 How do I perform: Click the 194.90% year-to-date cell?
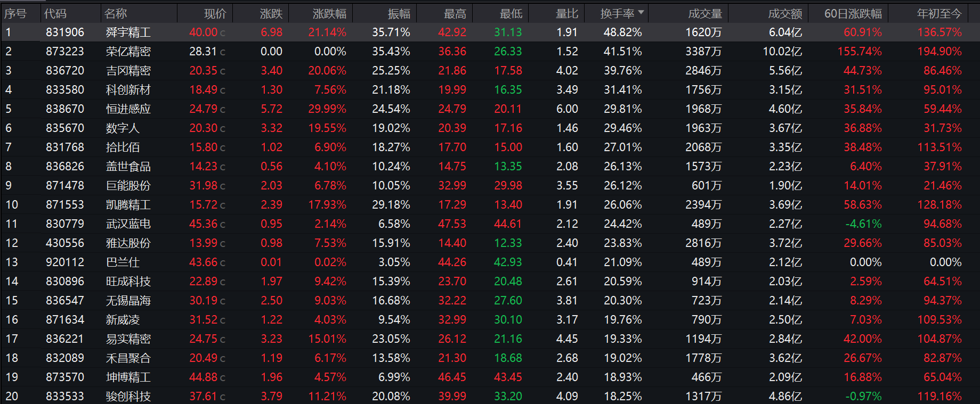pos(939,52)
